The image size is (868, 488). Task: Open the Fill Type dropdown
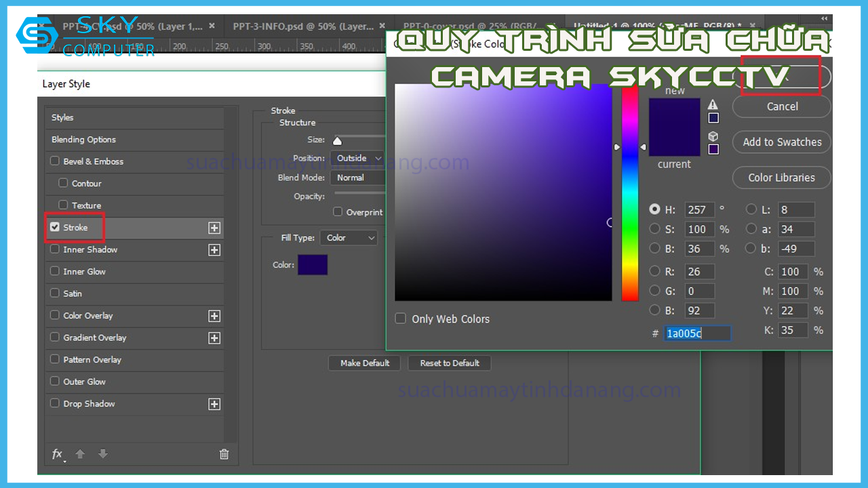350,238
